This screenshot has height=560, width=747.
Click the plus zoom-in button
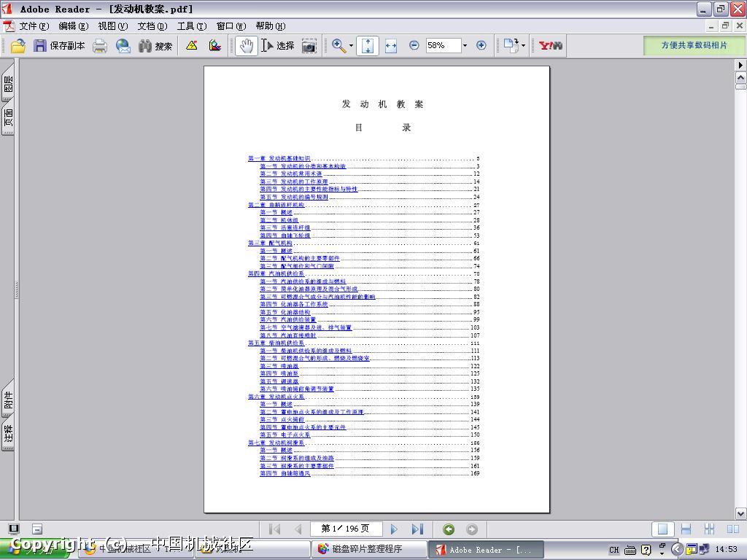(481, 45)
